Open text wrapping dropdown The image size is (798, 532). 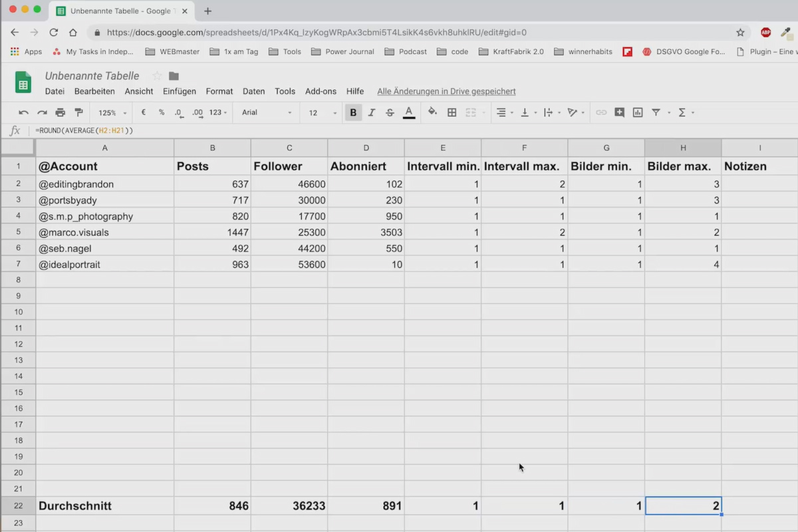pyautogui.click(x=551, y=113)
